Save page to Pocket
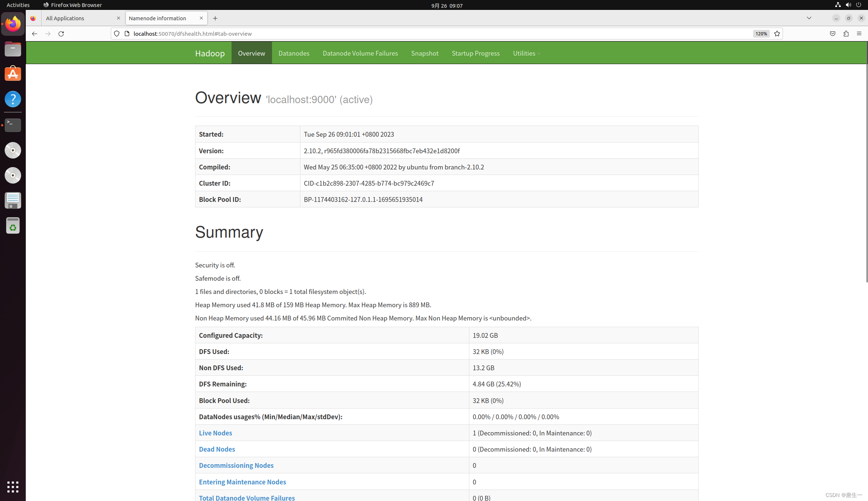 click(x=833, y=34)
